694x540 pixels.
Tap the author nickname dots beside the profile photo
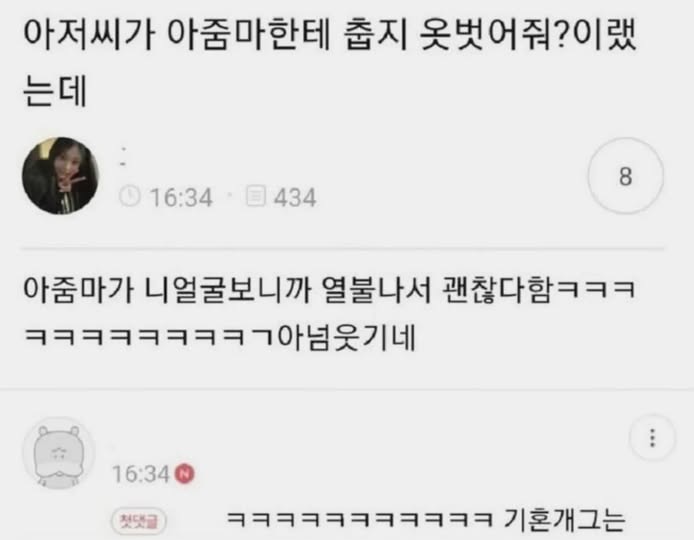point(123,157)
